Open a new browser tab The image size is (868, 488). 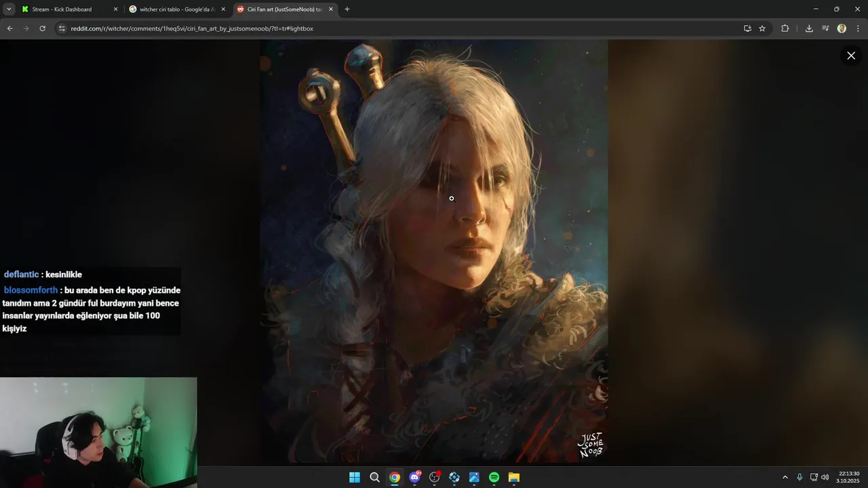(347, 9)
